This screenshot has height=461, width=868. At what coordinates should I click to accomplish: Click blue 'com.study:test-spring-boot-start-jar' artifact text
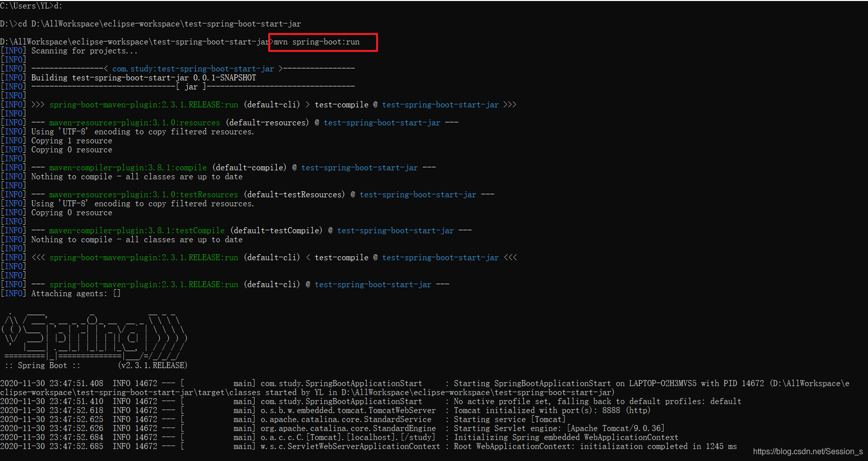click(193, 69)
